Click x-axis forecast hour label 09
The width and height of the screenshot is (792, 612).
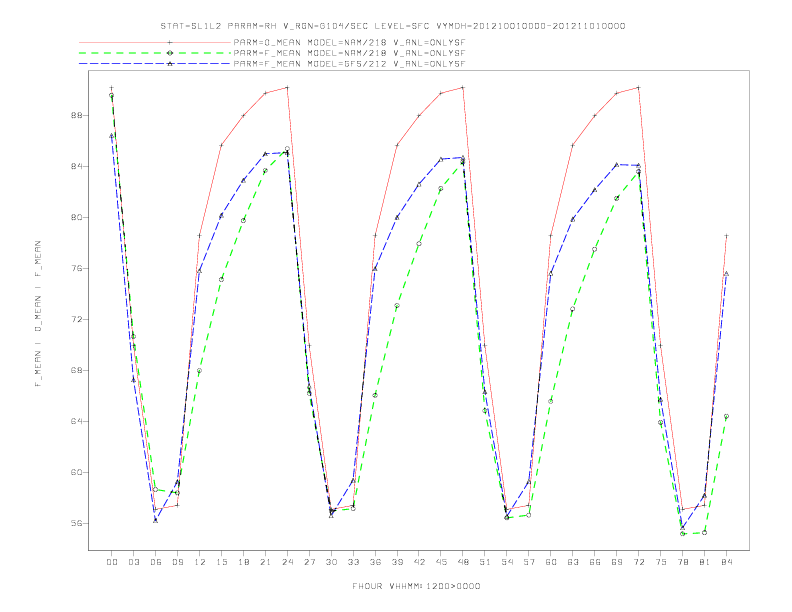pos(177,562)
